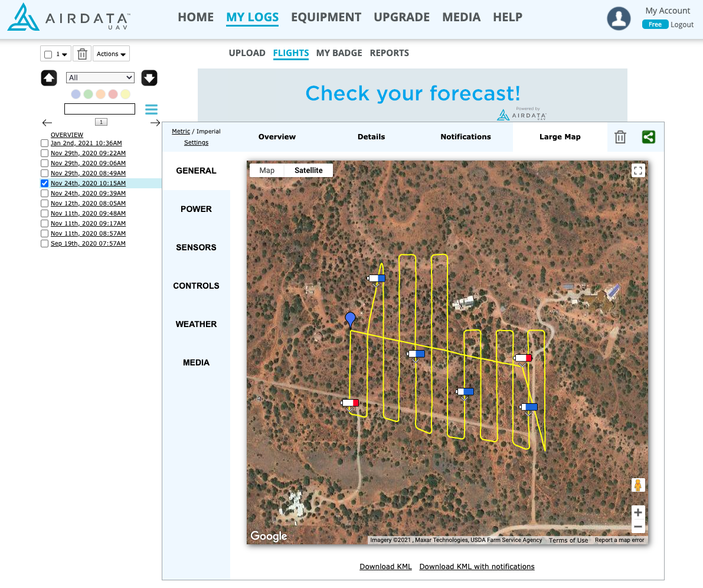Toggle fullscreen map view

[637, 171]
